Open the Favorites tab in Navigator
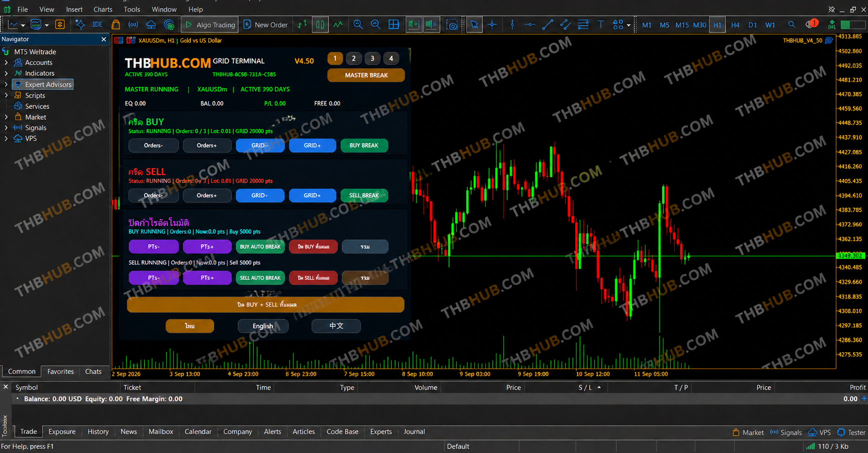868x453 pixels. click(60, 371)
